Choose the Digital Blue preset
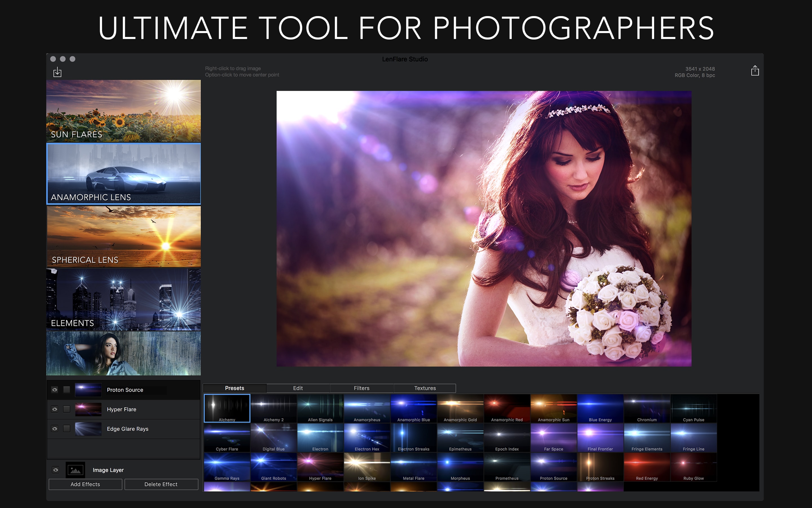 pyautogui.click(x=273, y=437)
